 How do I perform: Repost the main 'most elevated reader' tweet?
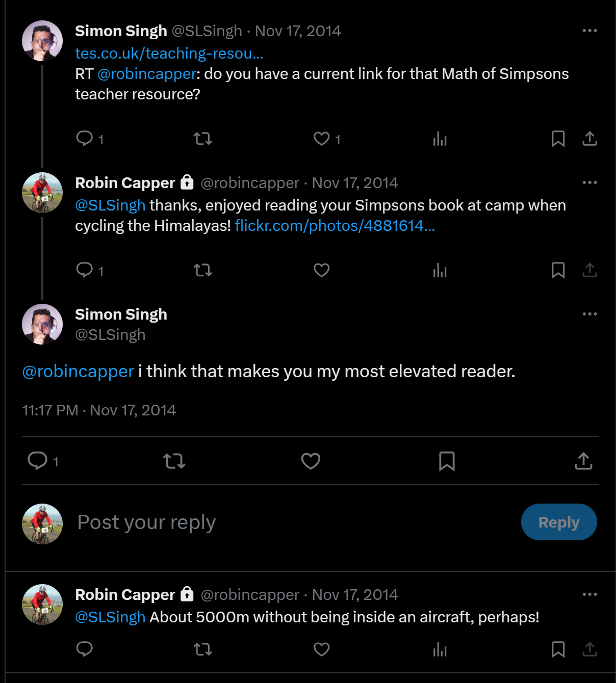174,461
